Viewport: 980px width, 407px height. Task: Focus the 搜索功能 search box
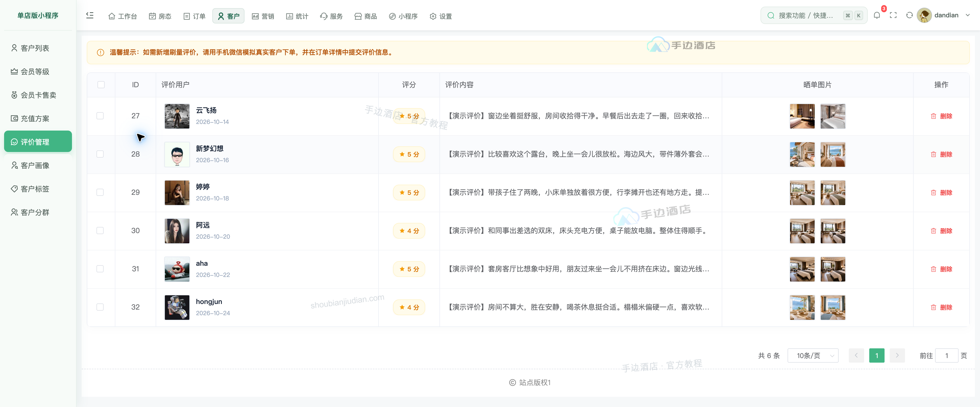click(x=814, y=15)
